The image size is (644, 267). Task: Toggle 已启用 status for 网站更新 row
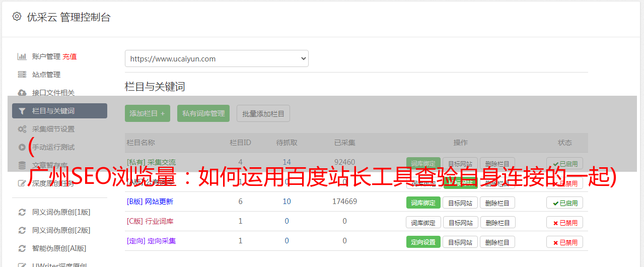click(x=565, y=203)
